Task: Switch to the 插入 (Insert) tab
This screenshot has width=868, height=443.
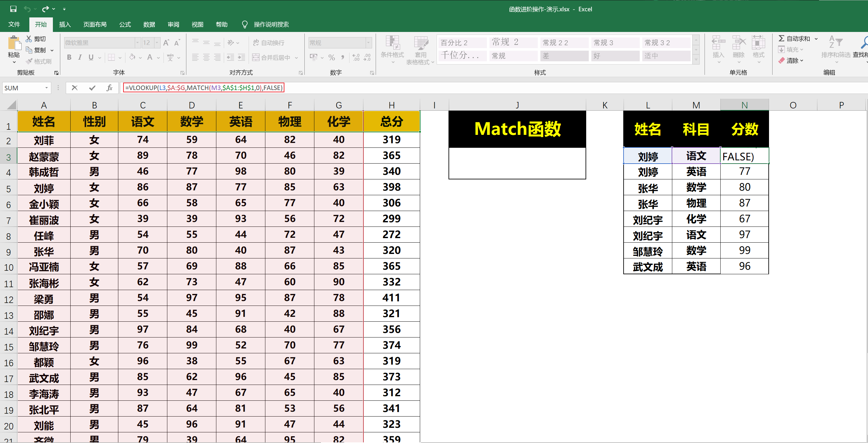Action: [65, 24]
